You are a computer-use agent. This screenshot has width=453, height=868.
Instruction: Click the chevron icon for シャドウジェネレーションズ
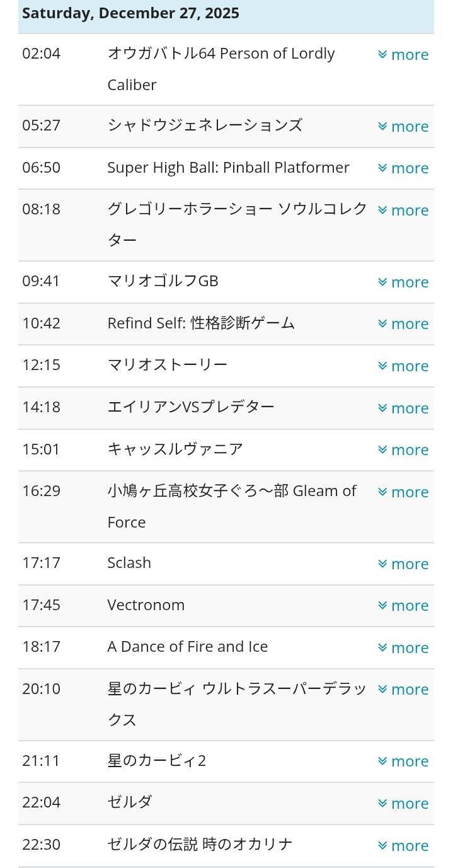tap(382, 127)
